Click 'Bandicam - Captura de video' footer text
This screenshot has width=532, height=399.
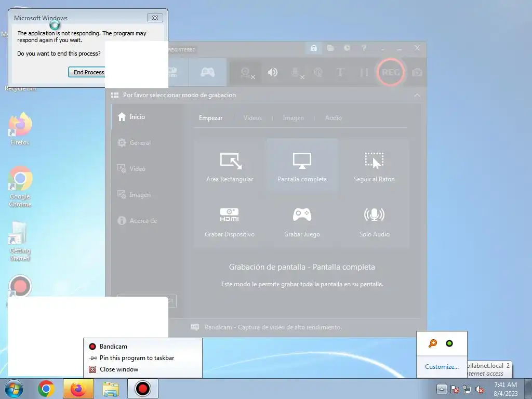273,327
